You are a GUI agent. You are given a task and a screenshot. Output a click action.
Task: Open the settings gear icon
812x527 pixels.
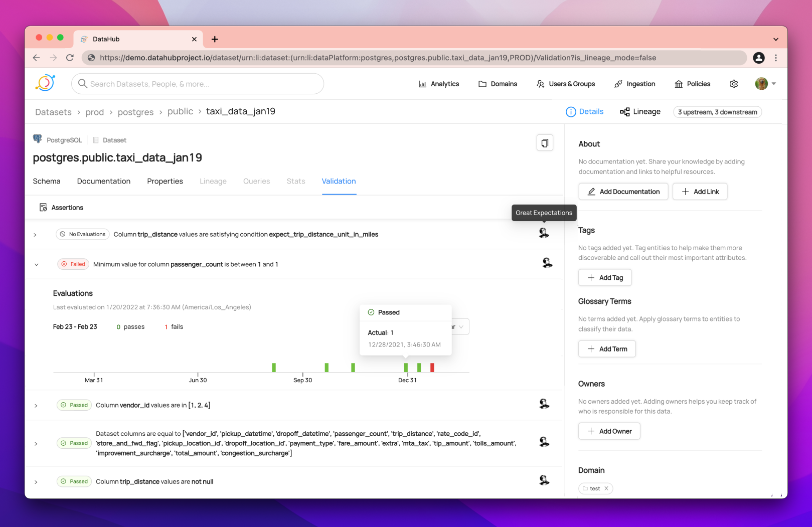[733, 84]
